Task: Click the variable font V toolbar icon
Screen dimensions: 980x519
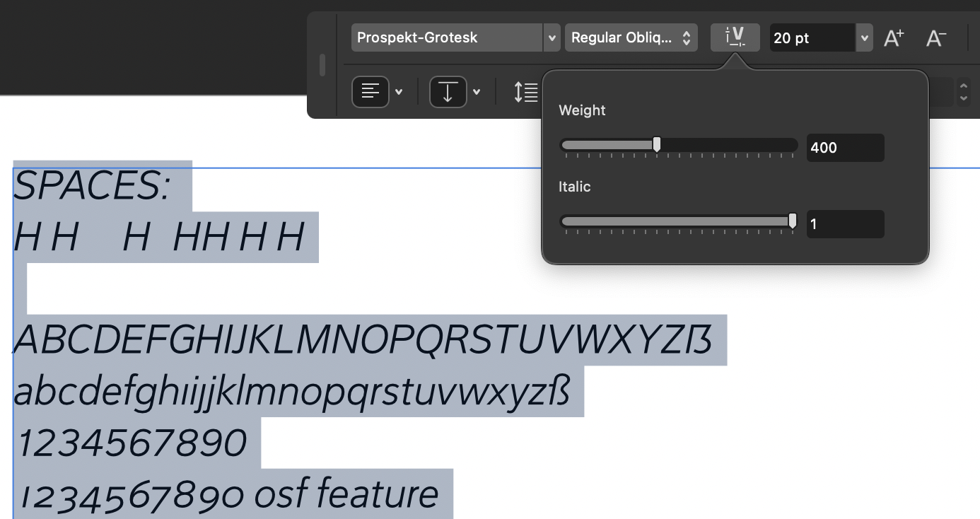Action: pos(735,37)
